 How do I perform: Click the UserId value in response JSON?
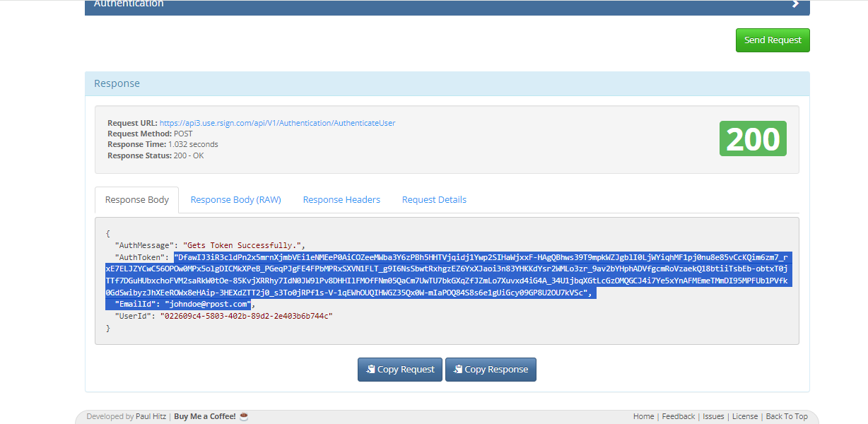pyautogui.click(x=246, y=316)
